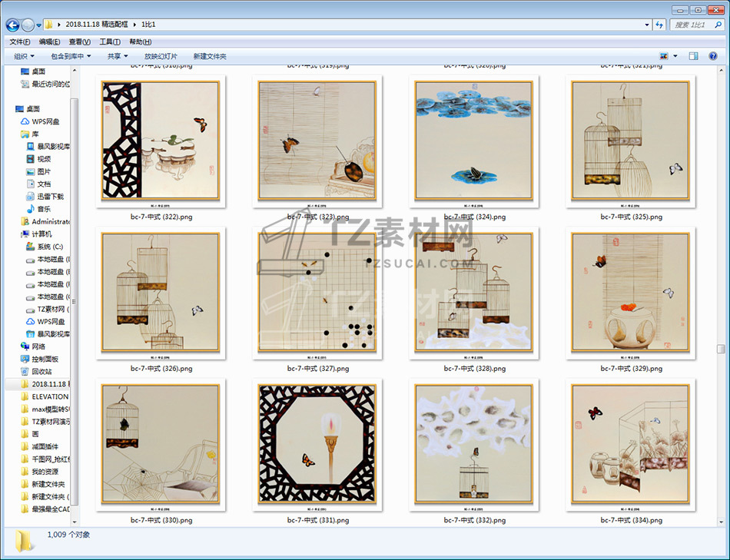The height and width of the screenshot is (560, 730).
Task: Click the sidebar scroll-up arrow
Action: click(75, 71)
